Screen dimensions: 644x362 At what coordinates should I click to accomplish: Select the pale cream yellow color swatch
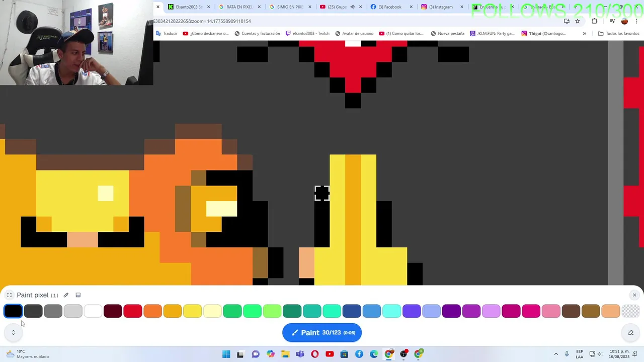tap(212, 311)
